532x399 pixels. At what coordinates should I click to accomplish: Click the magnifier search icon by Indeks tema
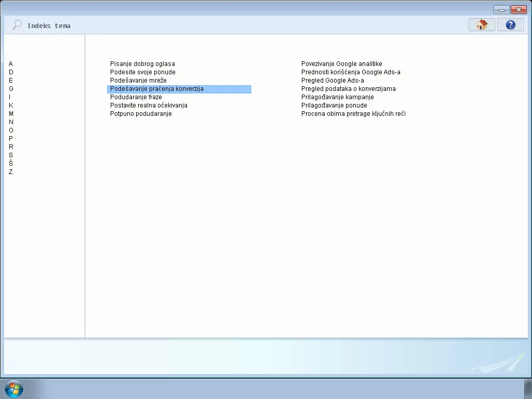17,25
